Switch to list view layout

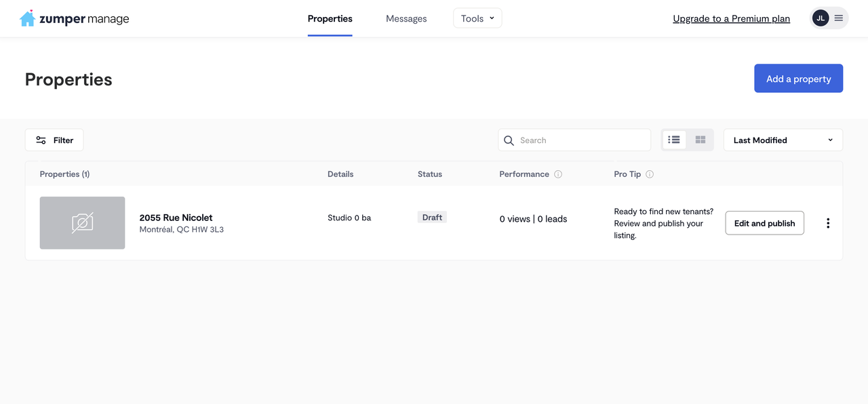674,140
